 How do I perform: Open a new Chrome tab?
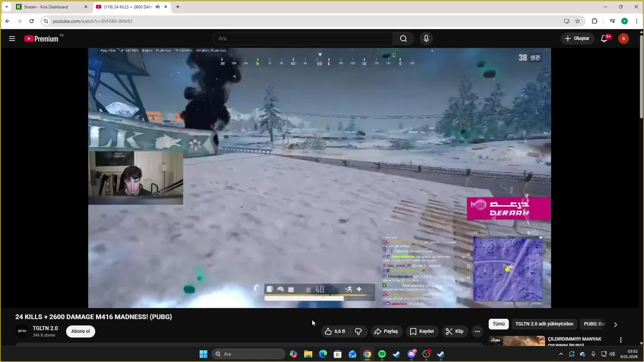pyautogui.click(x=178, y=7)
